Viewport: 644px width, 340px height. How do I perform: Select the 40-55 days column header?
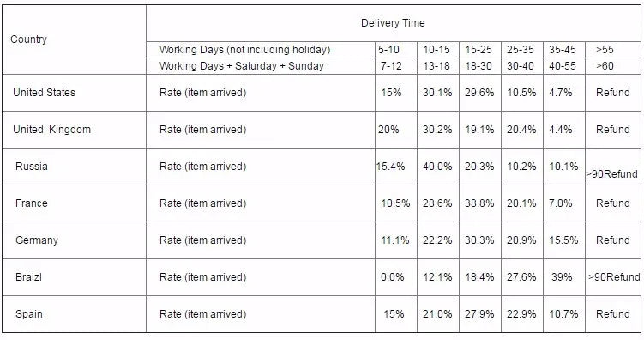564,66
